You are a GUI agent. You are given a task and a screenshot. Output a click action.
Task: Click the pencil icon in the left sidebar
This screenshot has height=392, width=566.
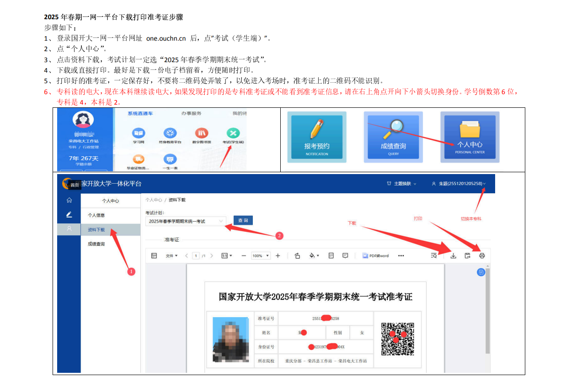(x=69, y=214)
